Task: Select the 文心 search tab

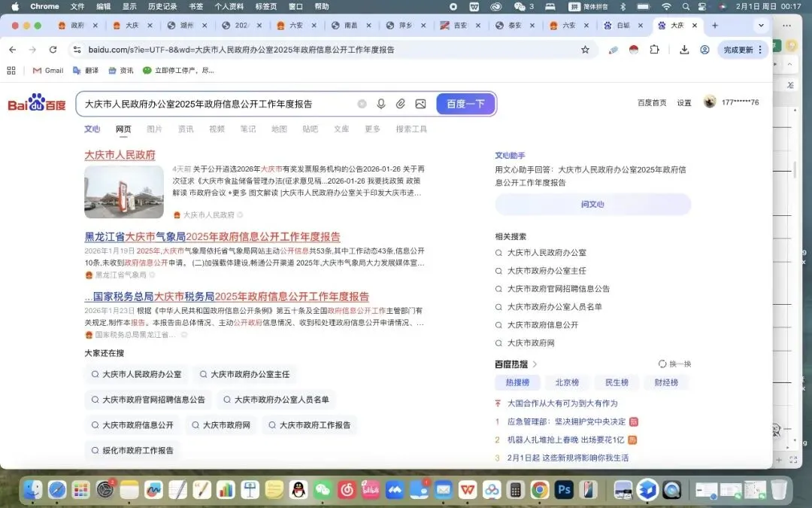Action: (92, 129)
